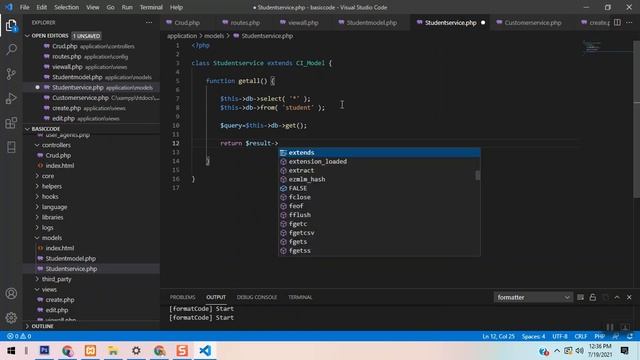This screenshot has width=640, height=360.
Task: Open the XAMPP taskbar icon
Action: click(91, 351)
